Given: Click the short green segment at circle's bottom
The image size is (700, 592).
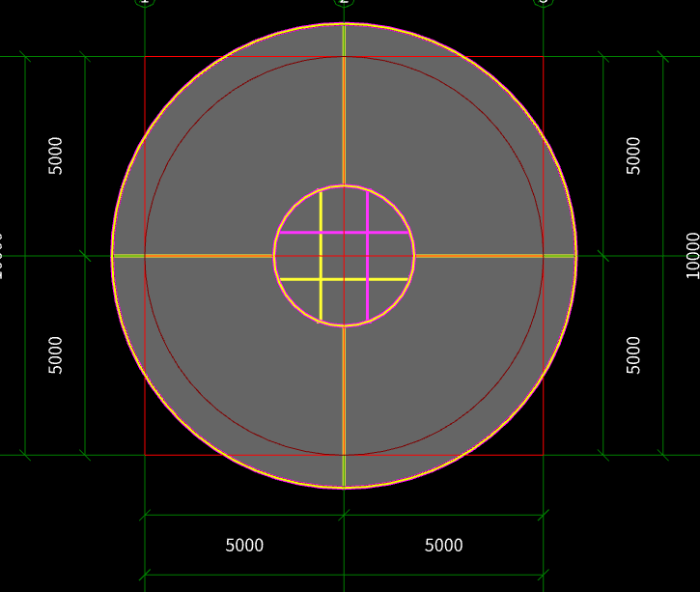Looking at the screenshot, I should coord(344,470).
